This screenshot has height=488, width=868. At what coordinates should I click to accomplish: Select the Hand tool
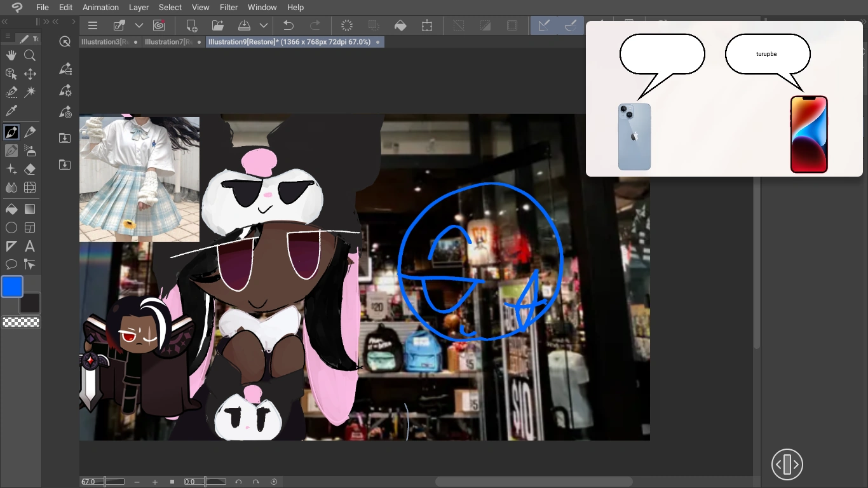pos(11,55)
